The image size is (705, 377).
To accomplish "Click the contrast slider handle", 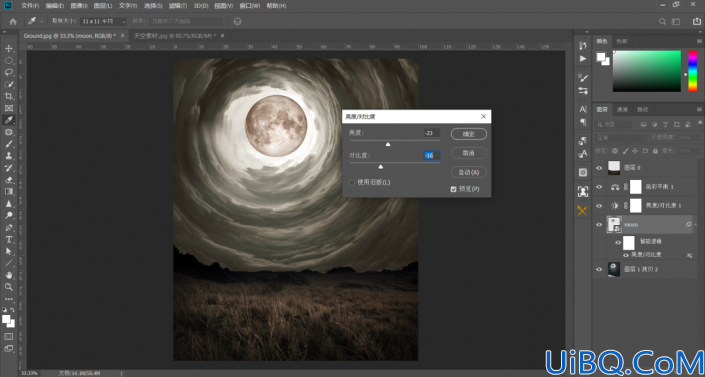I will click(381, 167).
